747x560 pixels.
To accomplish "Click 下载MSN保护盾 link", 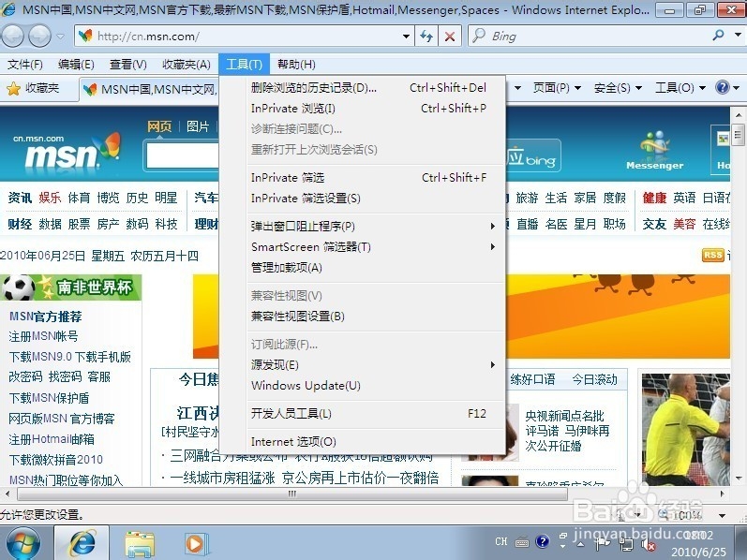I will point(49,398).
